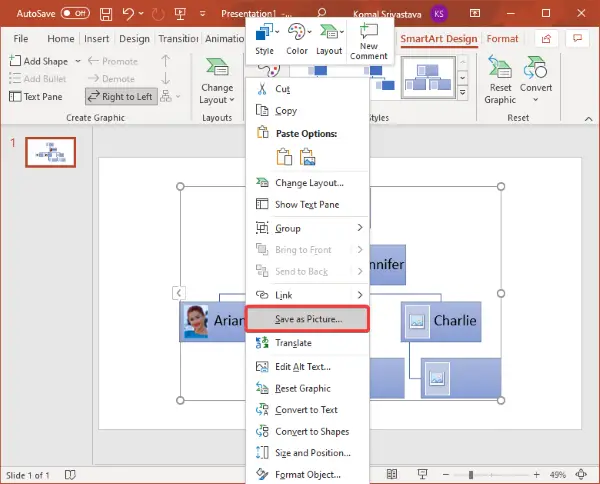Open Format Object... entry
This screenshot has width=600, height=484.
[307, 474]
